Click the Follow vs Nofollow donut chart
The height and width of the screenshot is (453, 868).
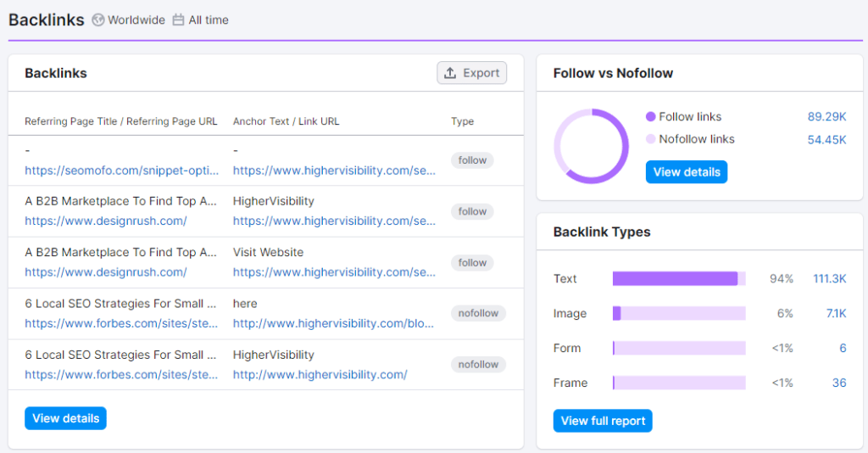(x=591, y=146)
